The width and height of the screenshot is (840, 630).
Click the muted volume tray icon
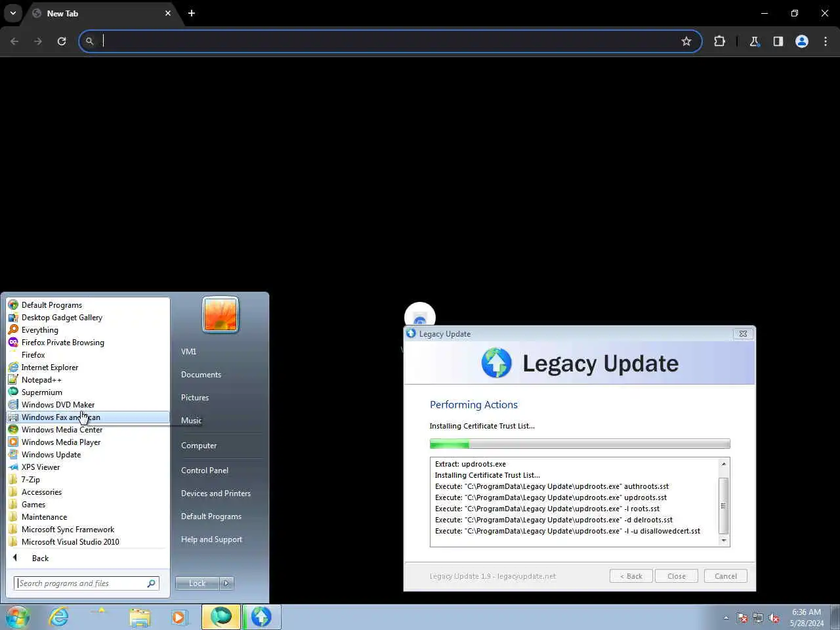774,618
